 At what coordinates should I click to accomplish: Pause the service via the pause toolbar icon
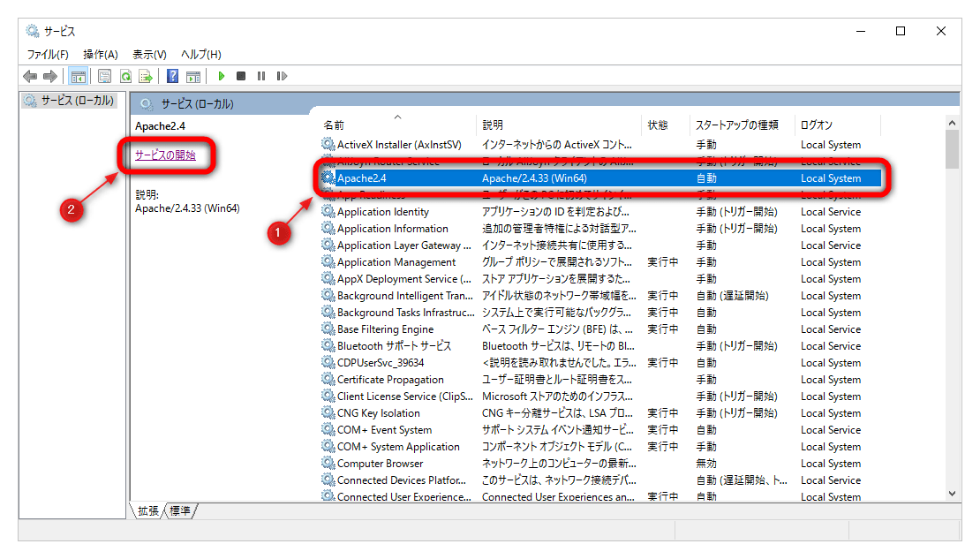pos(260,76)
